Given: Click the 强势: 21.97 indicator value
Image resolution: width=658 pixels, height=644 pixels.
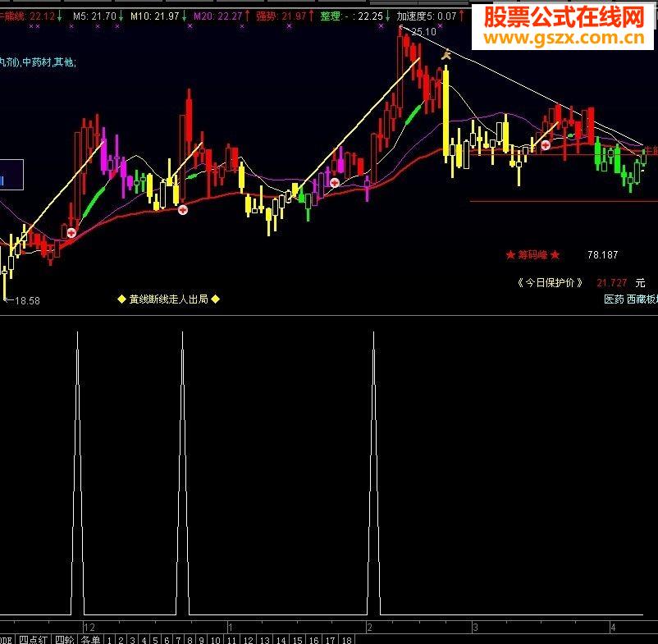Looking at the screenshot, I should click(x=281, y=16).
